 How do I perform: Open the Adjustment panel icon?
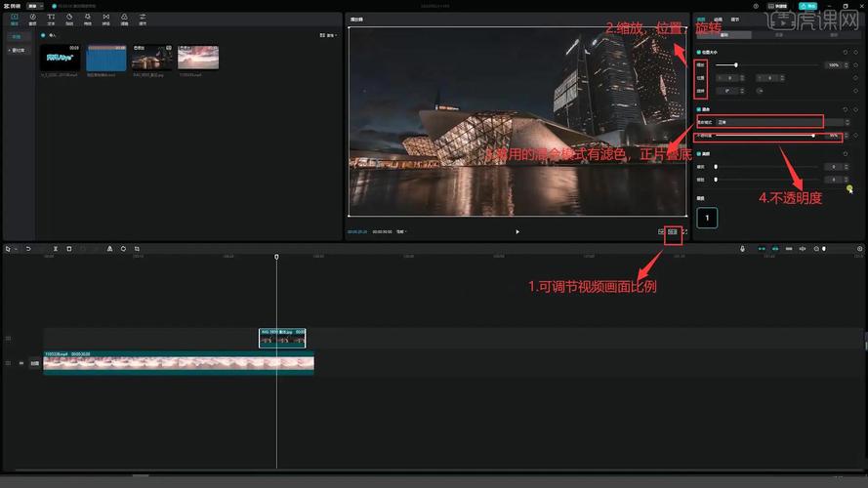(143, 20)
